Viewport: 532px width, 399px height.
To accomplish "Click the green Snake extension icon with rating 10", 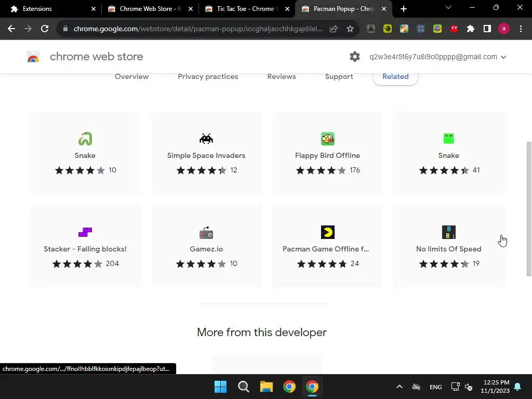I will tap(85, 139).
